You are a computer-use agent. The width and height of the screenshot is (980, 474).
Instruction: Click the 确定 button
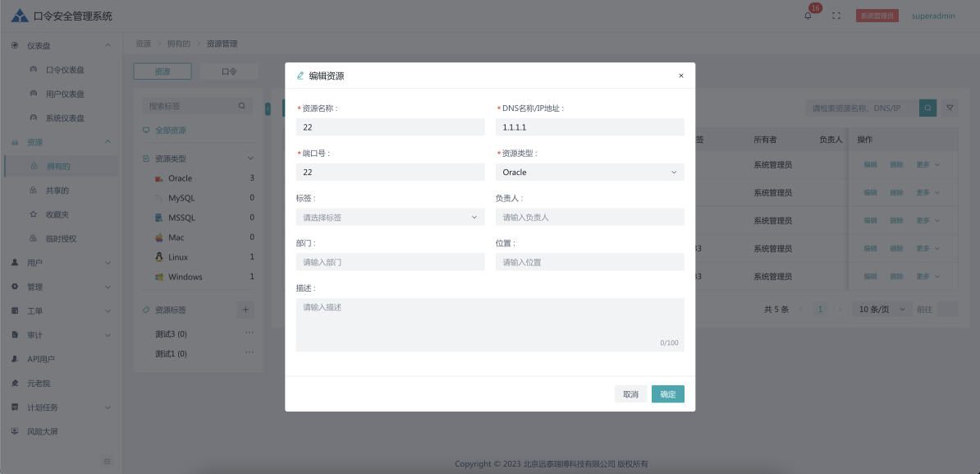point(667,394)
